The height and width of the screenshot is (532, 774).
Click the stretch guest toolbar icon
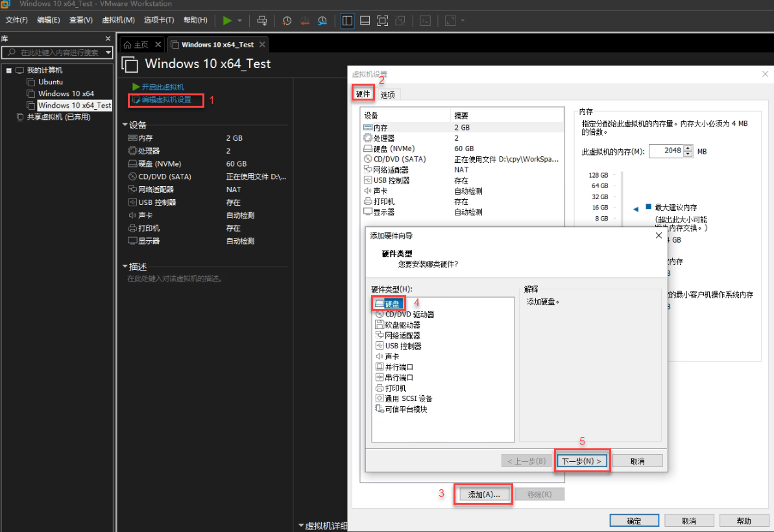pyautogui.click(x=450, y=20)
